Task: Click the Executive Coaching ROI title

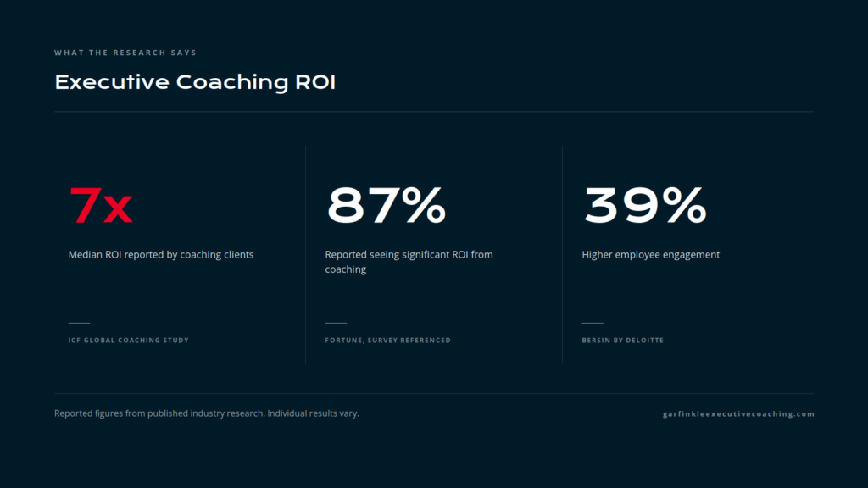Action: (x=195, y=82)
